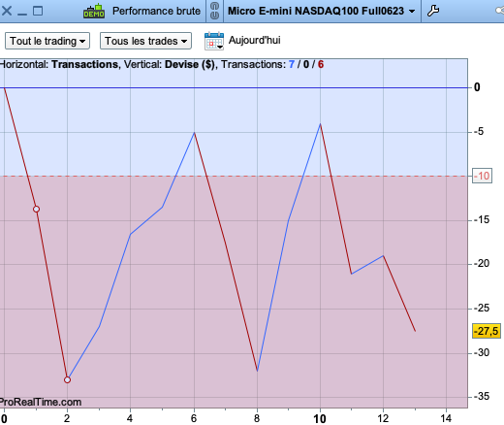
Task: Click the 'Aujourd'hui' period label
Action: [255, 41]
